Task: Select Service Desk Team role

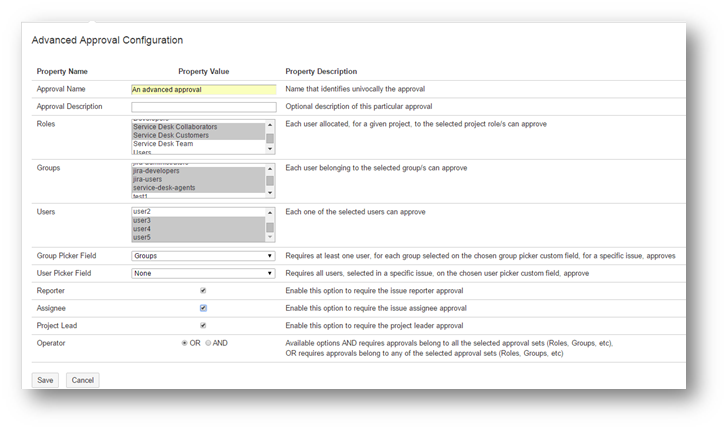Action: [x=163, y=144]
